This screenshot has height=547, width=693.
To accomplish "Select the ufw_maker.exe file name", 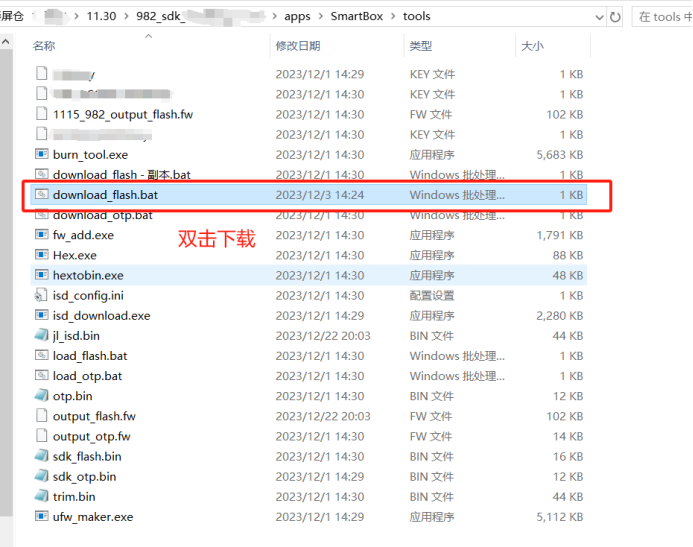I will [93, 516].
